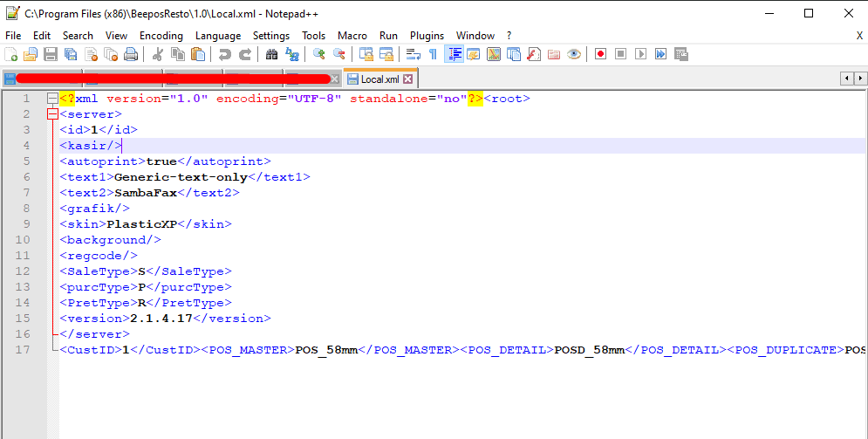The width and height of the screenshot is (868, 439).
Task: Undo the last edit via toolbar
Action: [x=225, y=54]
